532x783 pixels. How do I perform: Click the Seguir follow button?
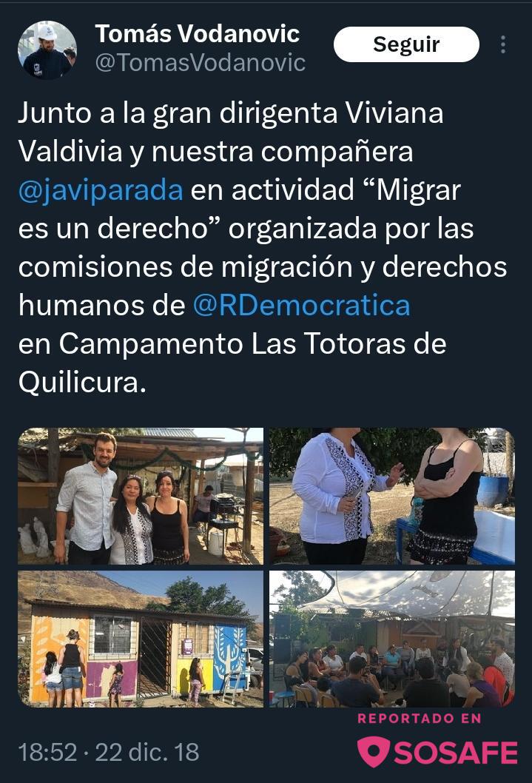point(406,44)
